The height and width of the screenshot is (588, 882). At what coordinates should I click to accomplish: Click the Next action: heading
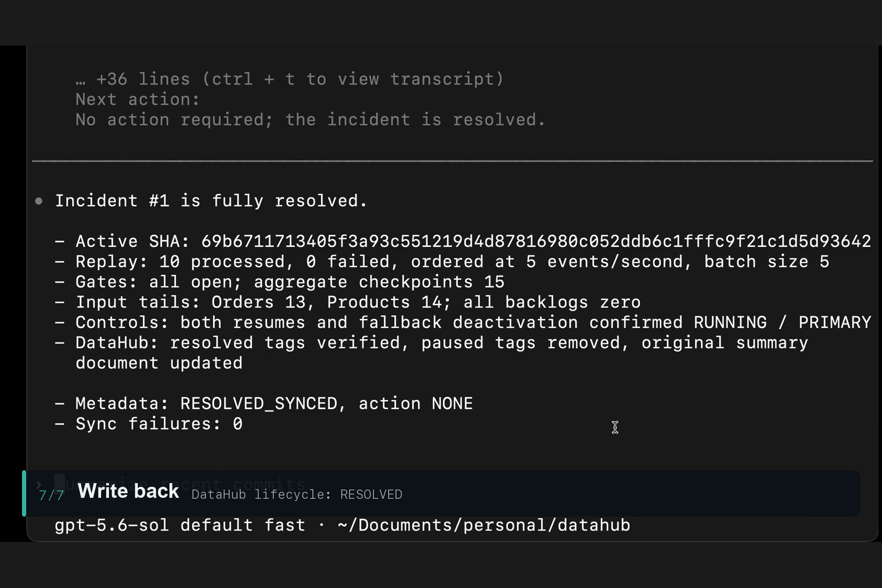coord(138,99)
